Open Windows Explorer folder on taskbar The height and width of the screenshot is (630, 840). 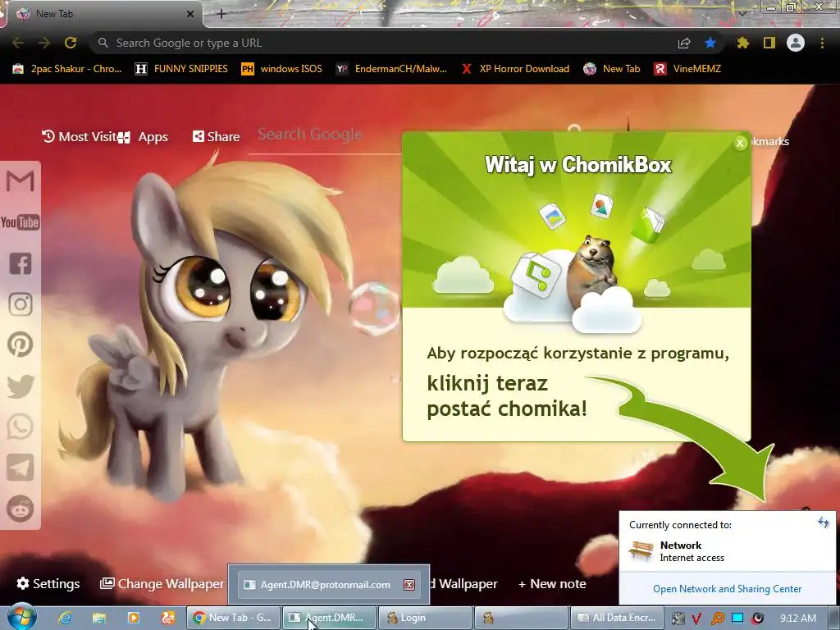[x=99, y=619]
